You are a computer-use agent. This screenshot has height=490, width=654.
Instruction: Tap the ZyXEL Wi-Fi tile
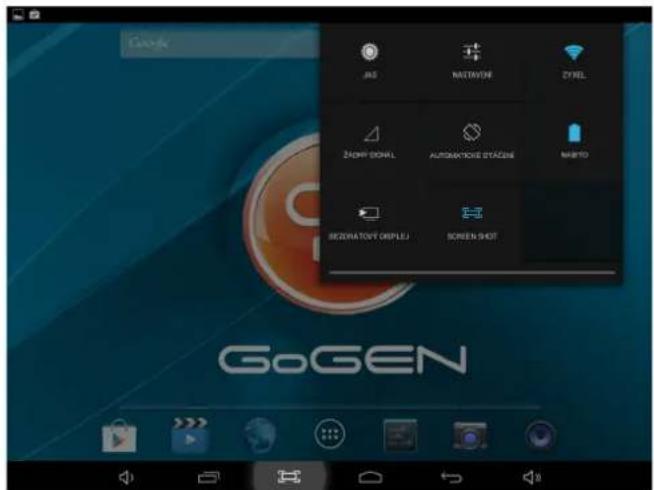[574, 61]
